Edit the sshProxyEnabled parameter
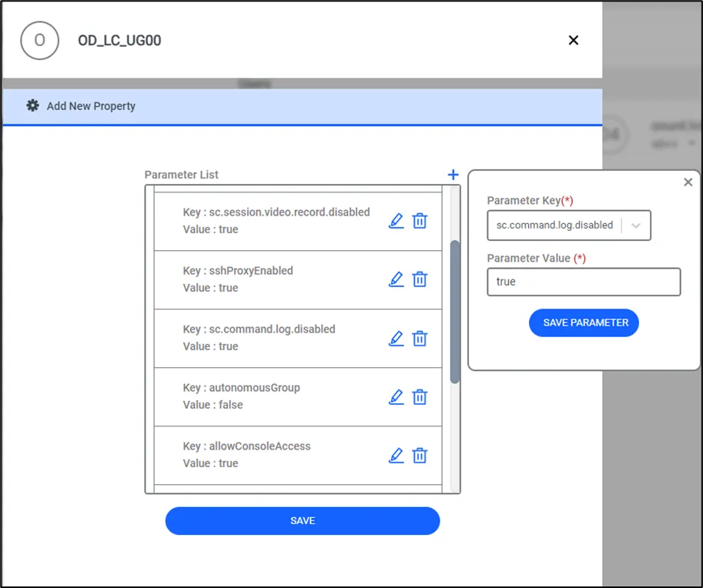The height and width of the screenshot is (588, 703). (x=397, y=279)
